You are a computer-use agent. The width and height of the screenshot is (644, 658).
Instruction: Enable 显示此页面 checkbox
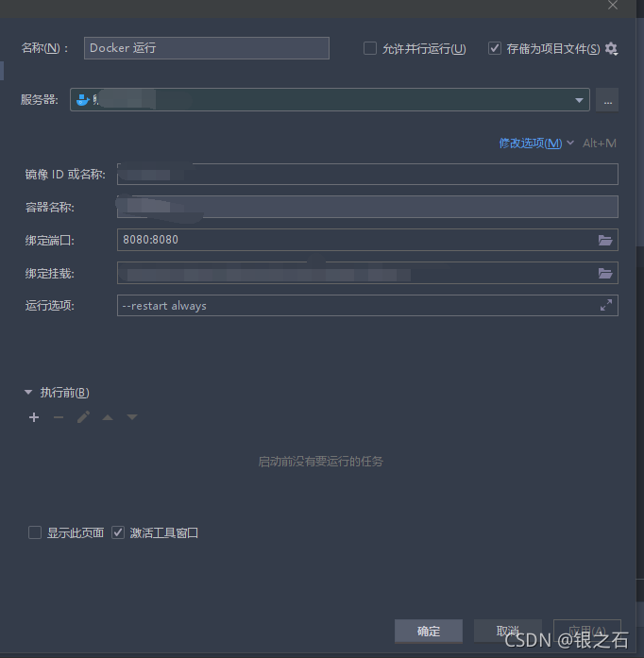tap(35, 532)
